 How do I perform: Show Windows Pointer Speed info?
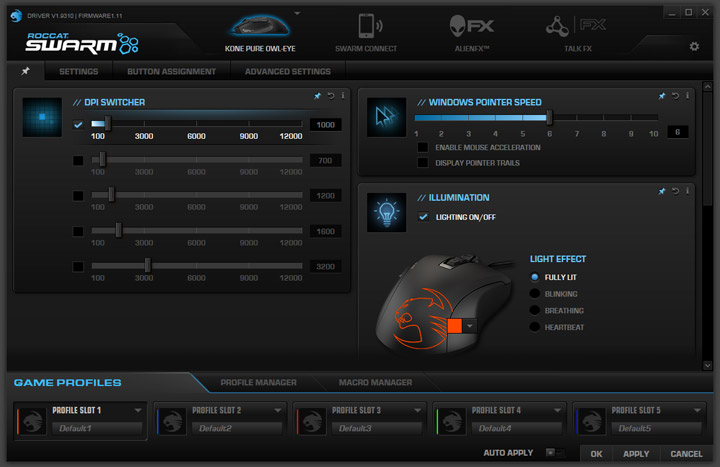[687, 96]
